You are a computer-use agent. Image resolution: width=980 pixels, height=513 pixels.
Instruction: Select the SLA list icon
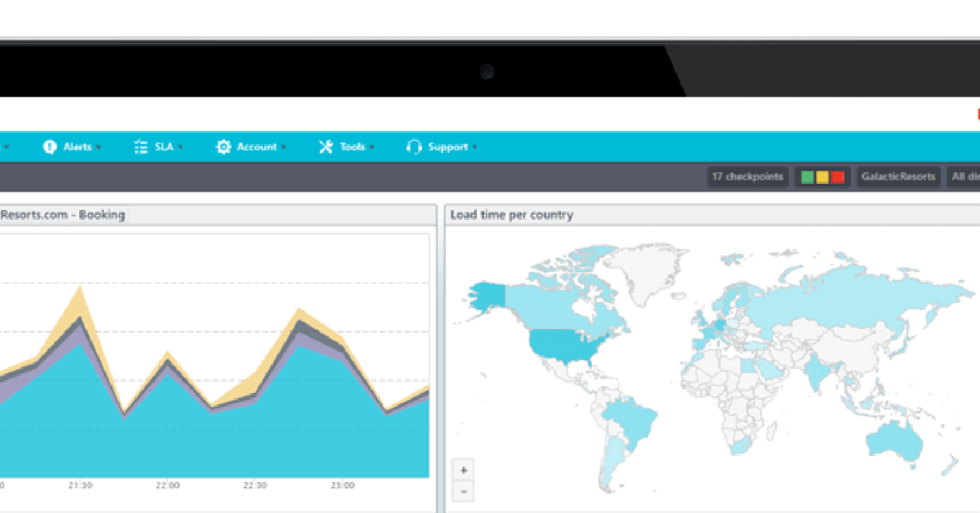[139, 146]
